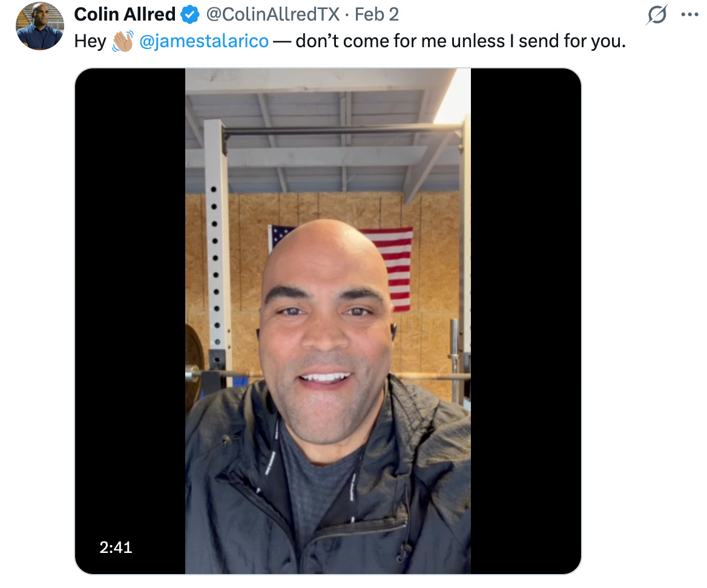Click the right black bar of video
The image size is (707, 588).
(526, 315)
